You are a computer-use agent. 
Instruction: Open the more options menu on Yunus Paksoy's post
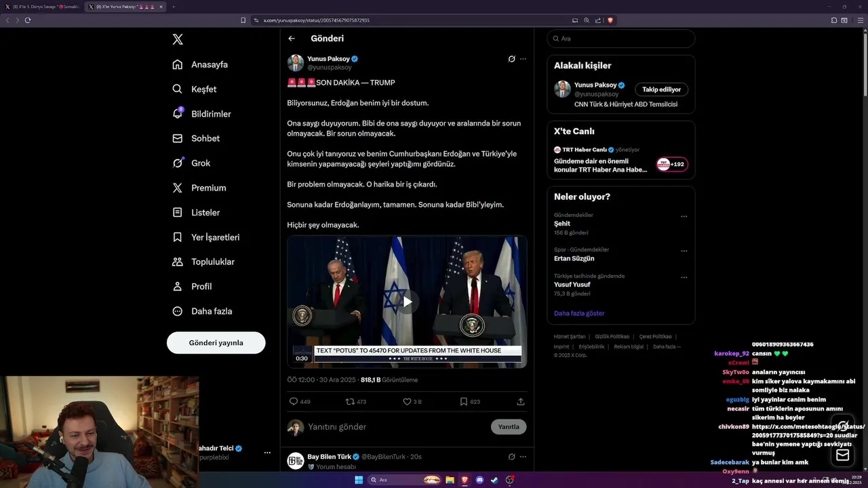523,59
